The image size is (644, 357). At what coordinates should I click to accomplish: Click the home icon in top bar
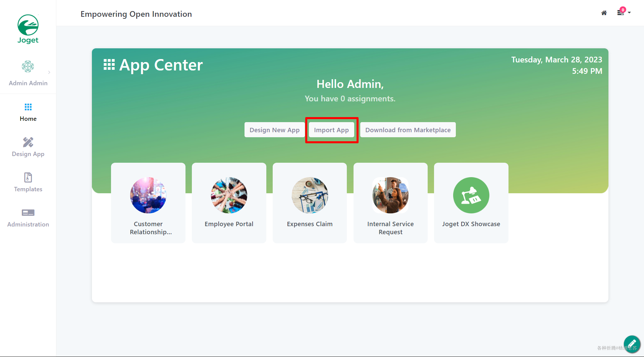point(604,13)
